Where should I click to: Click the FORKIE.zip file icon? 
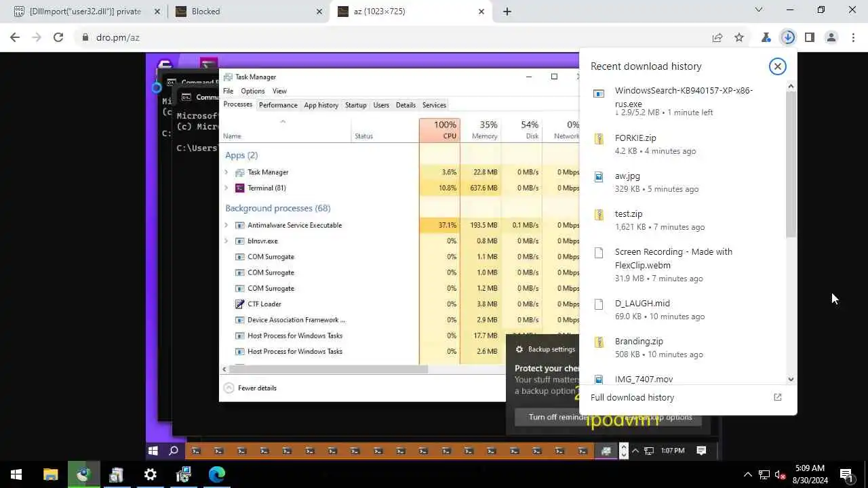tap(599, 139)
